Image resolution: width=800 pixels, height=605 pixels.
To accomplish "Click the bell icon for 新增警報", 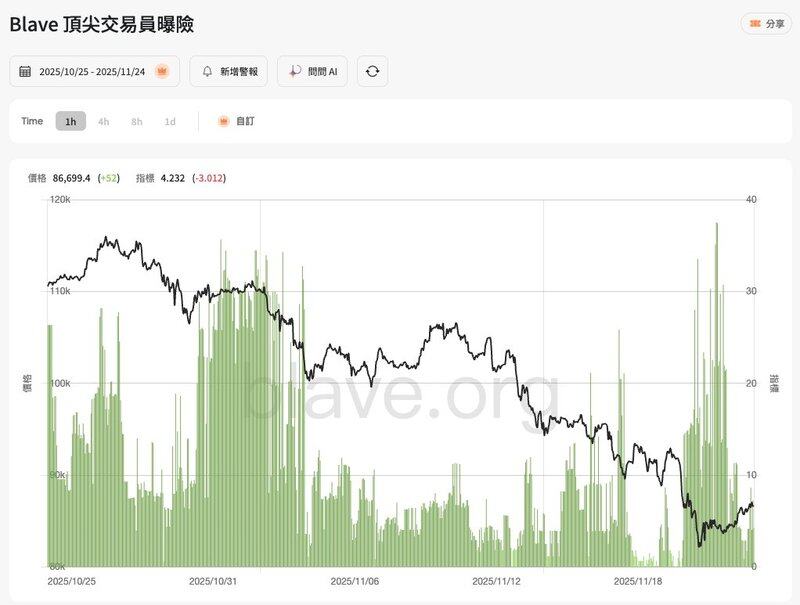I will 207,72.
